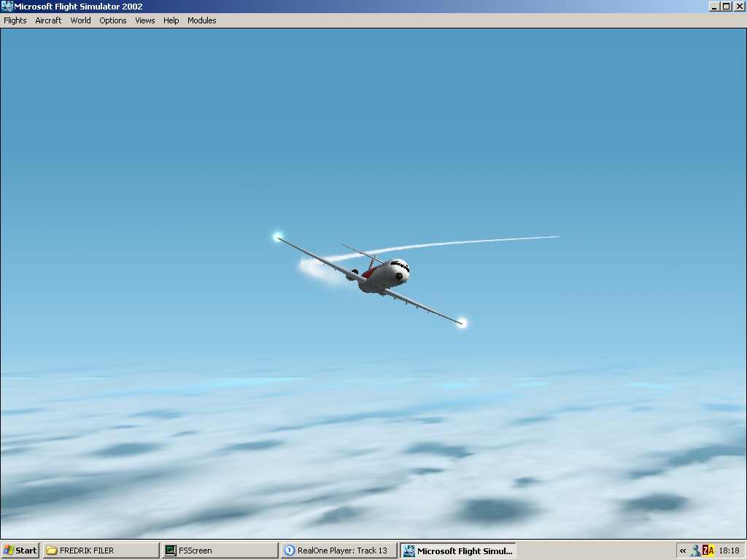The height and width of the screenshot is (560, 747).
Task: Switch to FSScreen taskbar item
Action: point(220,551)
